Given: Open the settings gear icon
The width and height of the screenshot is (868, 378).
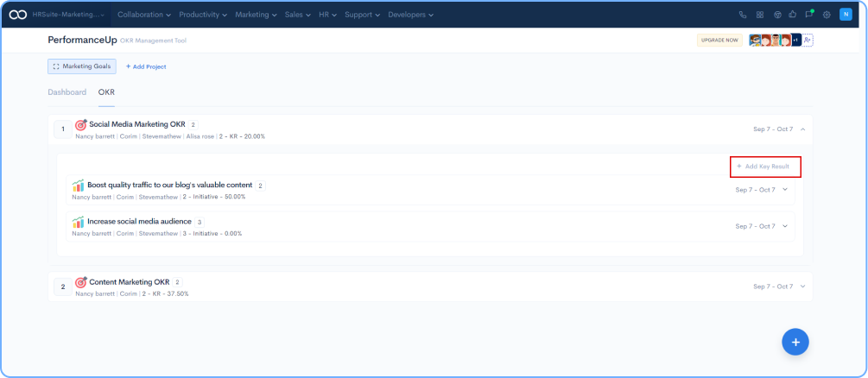Looking at the screenshot, I should pos(827,15).
